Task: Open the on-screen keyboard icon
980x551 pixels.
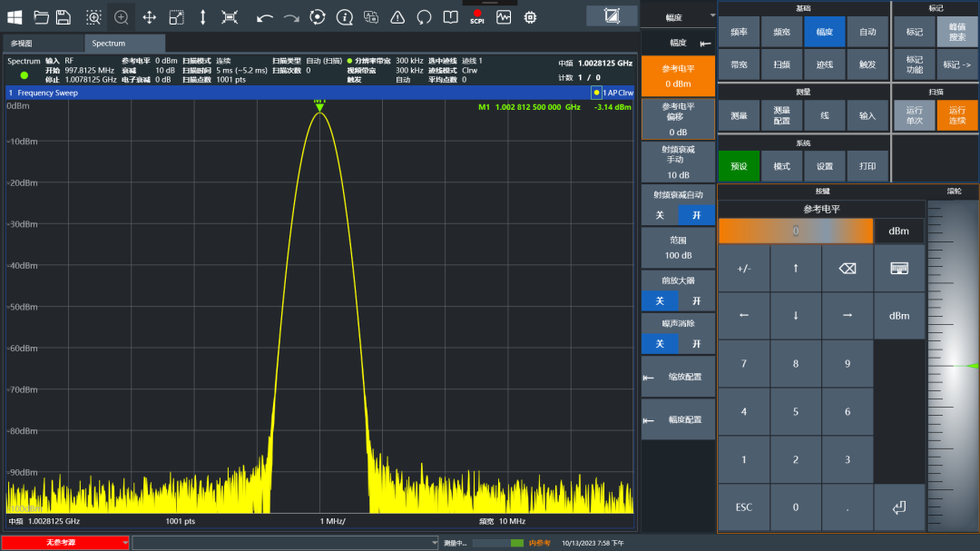Action: tap(899, 269)
